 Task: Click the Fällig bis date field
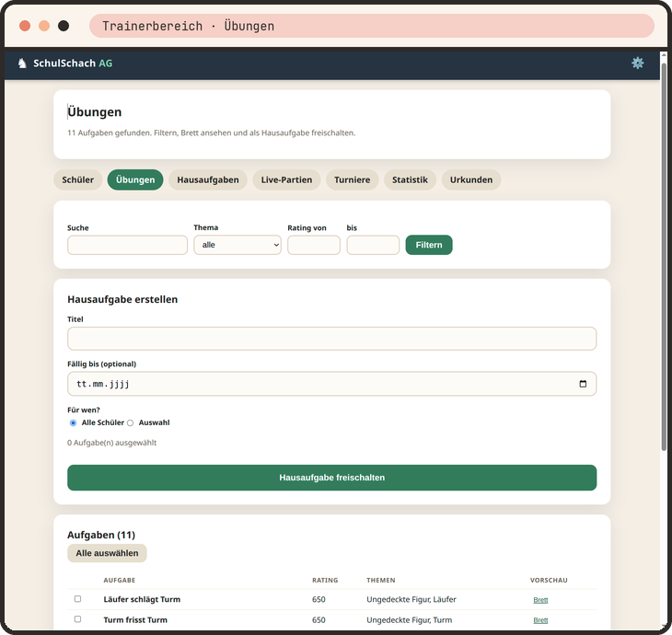coord(331,384)
